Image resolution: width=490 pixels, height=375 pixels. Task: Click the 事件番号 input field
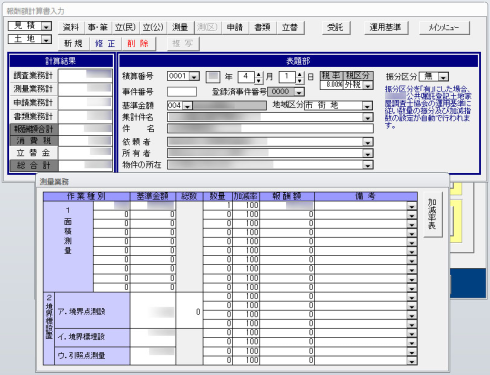(x=182, y=92)
